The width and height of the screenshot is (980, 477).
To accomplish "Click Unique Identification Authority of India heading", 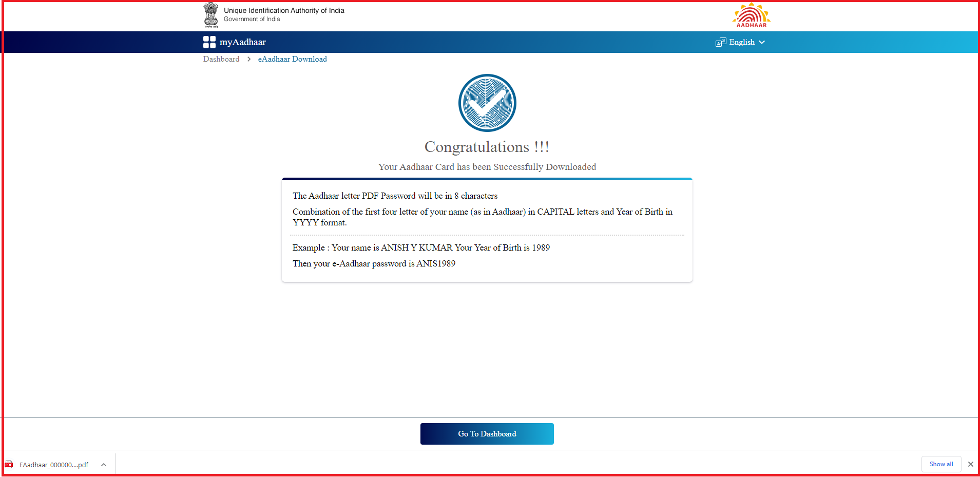I will 284,10.
